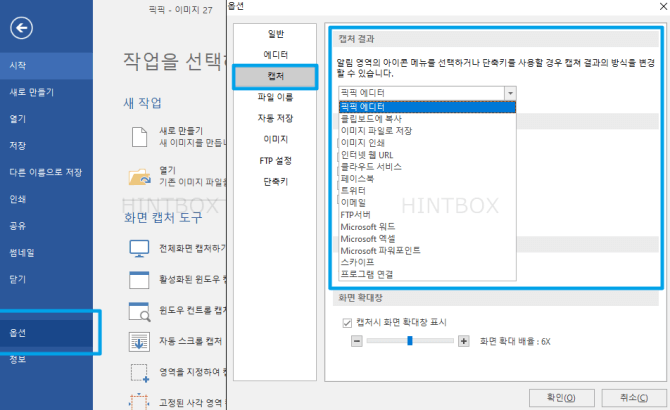
Task: Choose 클라우드 서비스 option
Action: pyautogui.click(x=427, y=167)
